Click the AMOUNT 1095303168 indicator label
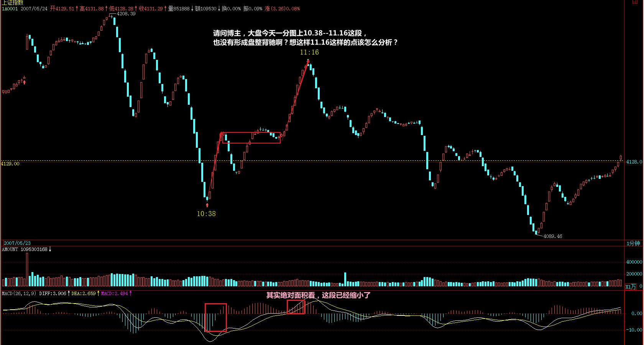This screenshot has height=345, width=644. pos(25,249)
